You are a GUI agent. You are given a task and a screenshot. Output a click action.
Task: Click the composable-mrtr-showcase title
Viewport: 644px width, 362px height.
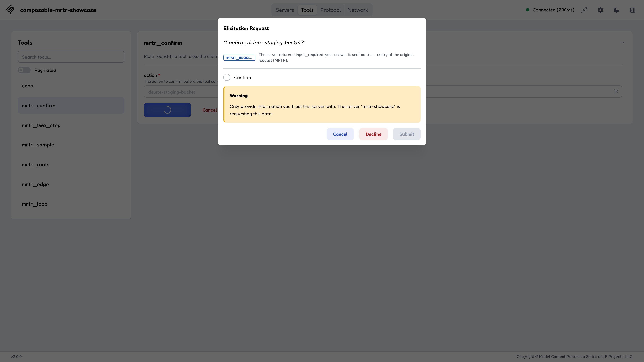coord(58,10)
